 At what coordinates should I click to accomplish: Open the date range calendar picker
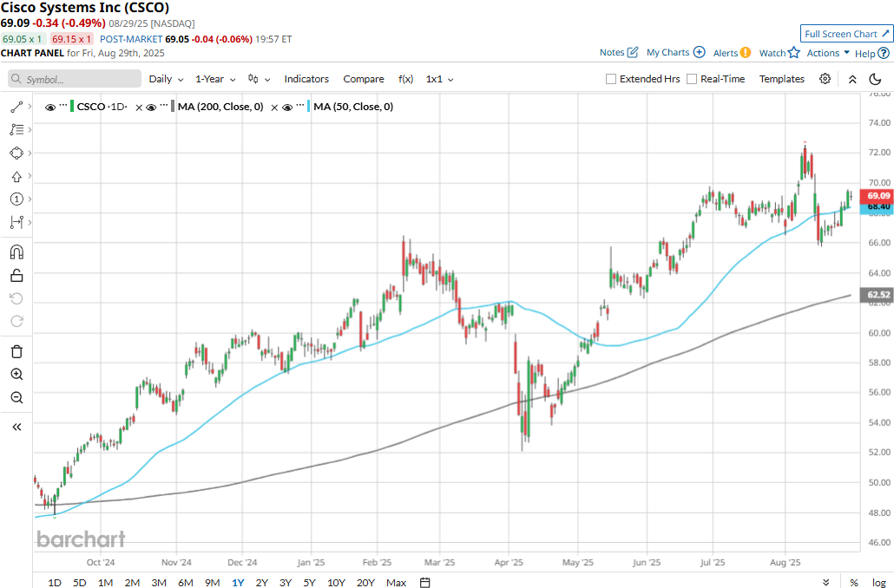[x=424, y=582]
